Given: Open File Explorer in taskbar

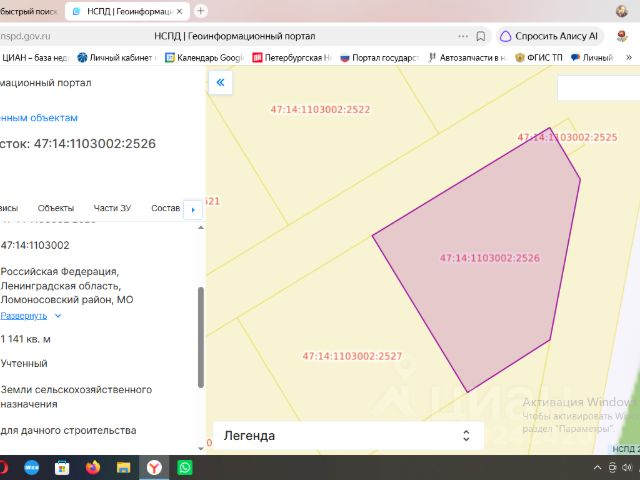Looking at the screenshot, I should pos(123,467).
